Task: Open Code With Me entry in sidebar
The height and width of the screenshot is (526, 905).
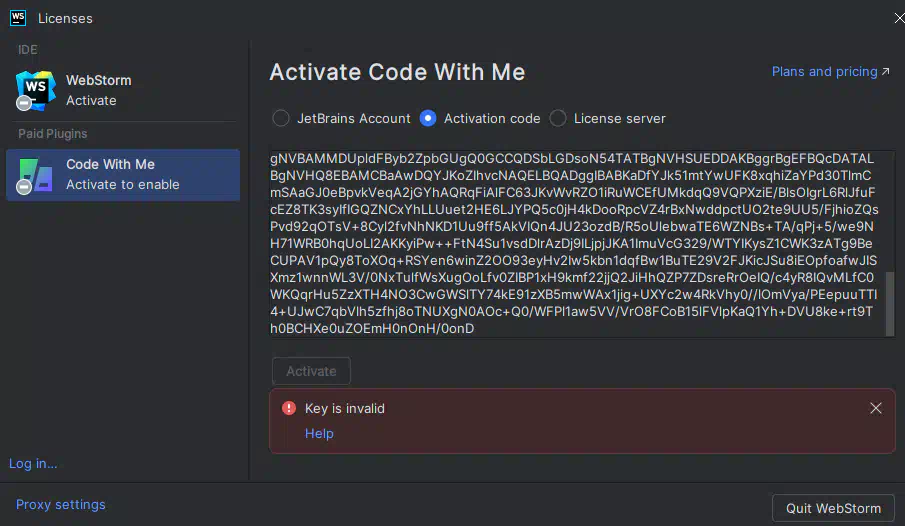Action: [123, 175]
